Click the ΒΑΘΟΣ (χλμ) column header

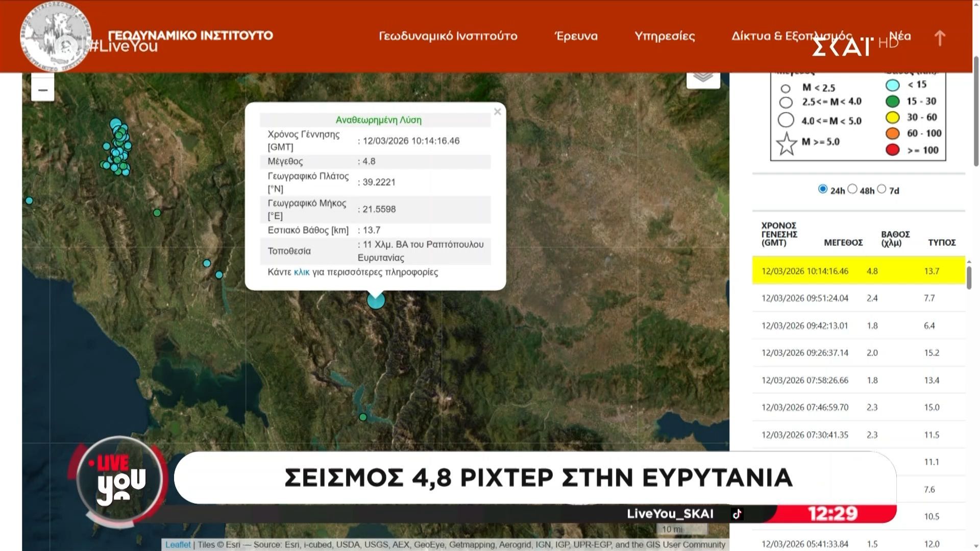(895, 238)
